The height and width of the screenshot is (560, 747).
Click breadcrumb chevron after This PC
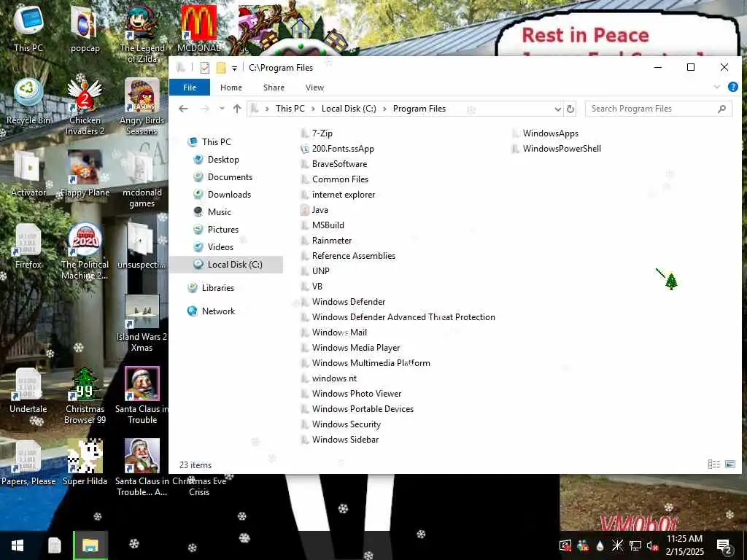[x=313, y=109]
